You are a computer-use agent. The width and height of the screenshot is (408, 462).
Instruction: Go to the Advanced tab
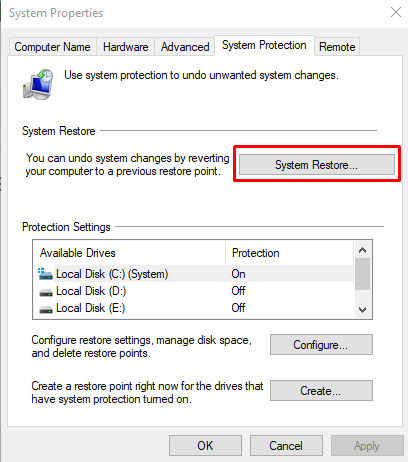185,47
